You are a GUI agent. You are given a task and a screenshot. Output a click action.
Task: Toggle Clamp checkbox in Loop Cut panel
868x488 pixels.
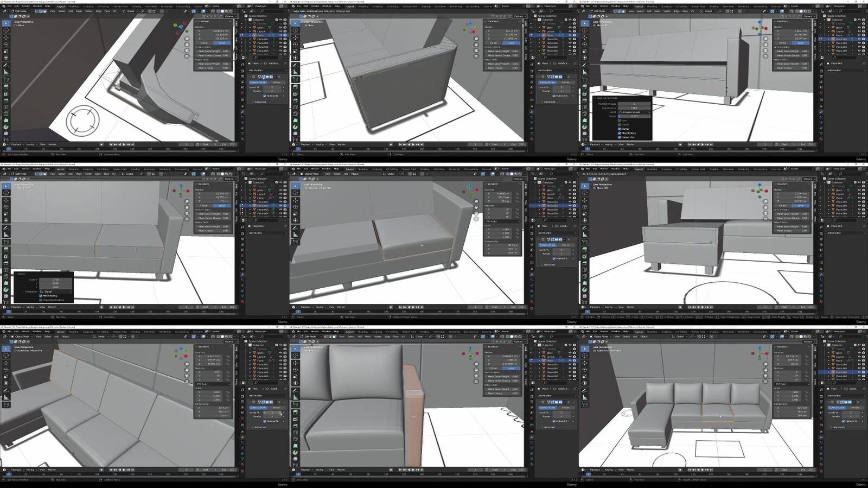(620, 129)
